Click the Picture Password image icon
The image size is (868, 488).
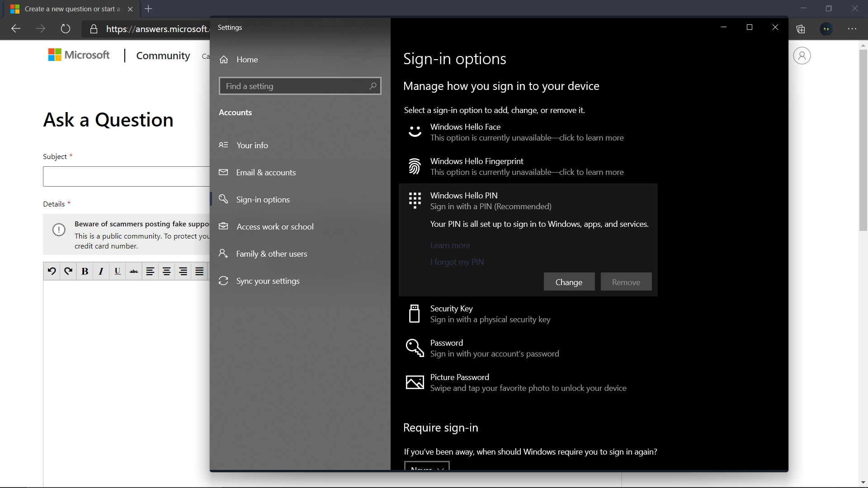415,382
